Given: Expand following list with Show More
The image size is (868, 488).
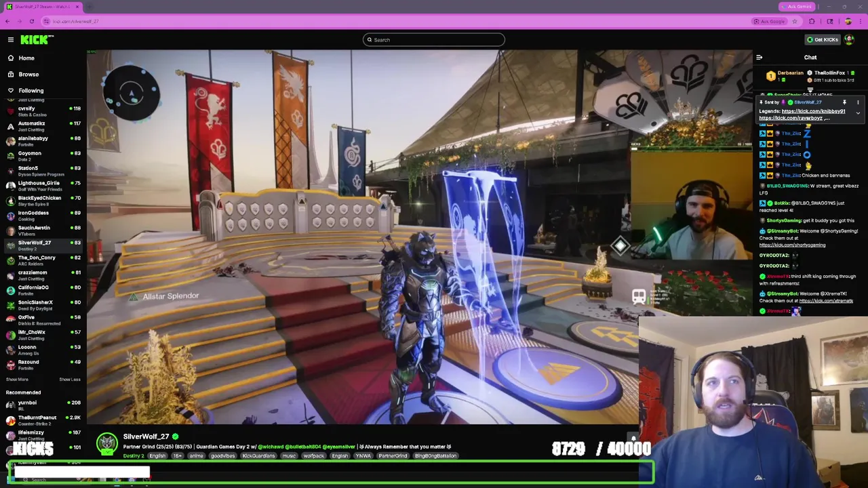Looking at the screenshot, I should click(17, 380).
